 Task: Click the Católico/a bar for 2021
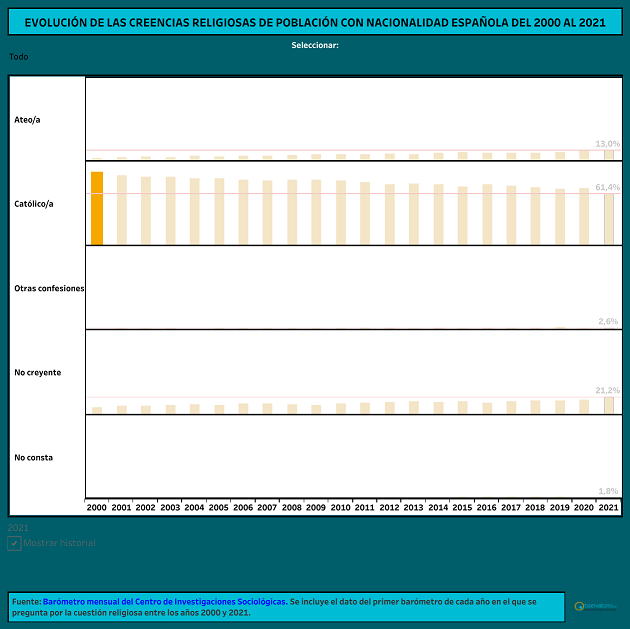[609, 218]
